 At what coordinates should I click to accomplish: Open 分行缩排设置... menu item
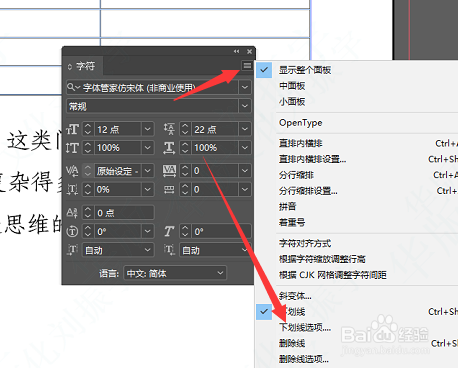coord(308,191)
